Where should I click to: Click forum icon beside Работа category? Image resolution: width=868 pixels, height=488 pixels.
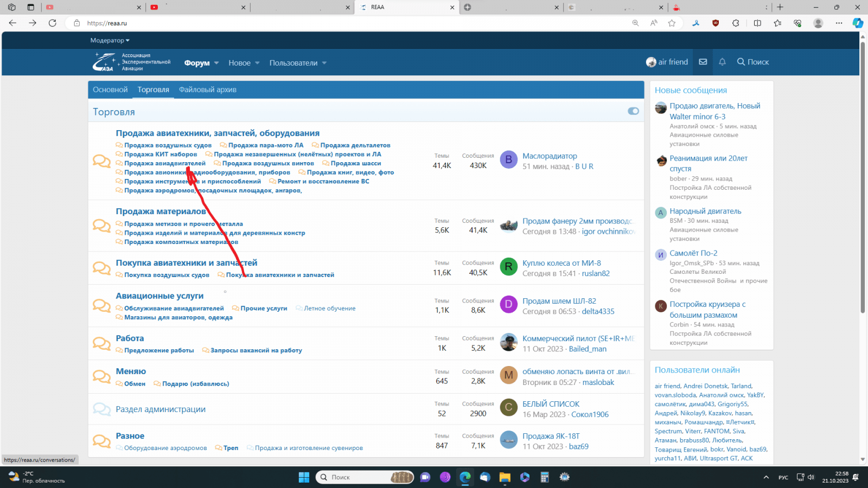click(101, 343)
